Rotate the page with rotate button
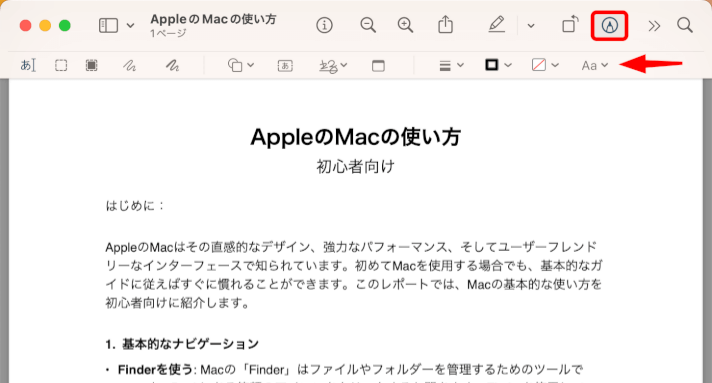Image resolution: width=712 pixels, height=383 pixels. pos(570,25)
